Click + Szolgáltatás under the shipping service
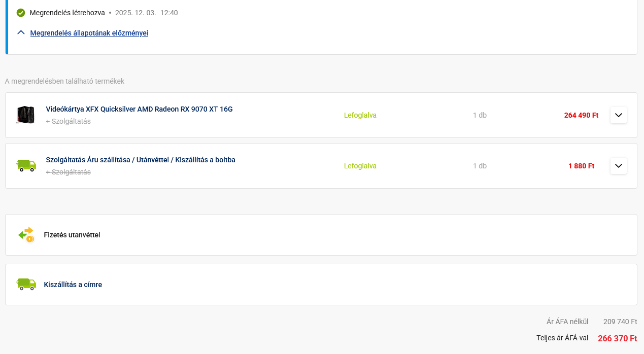The height and width of the screenshot is (354, 644). pos(69,172)
